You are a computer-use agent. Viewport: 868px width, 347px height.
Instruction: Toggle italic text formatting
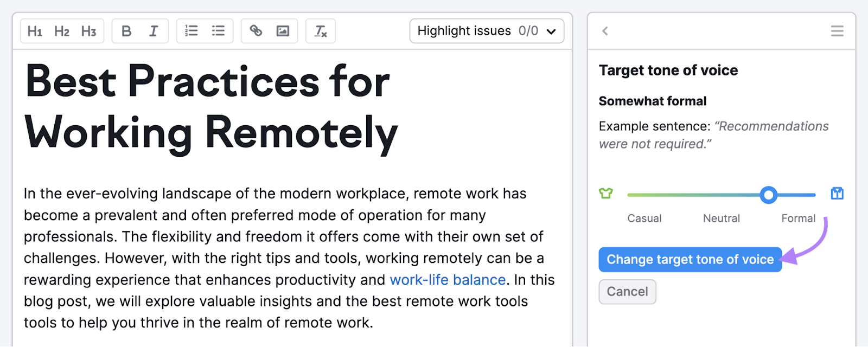click(x=154, y=31)
